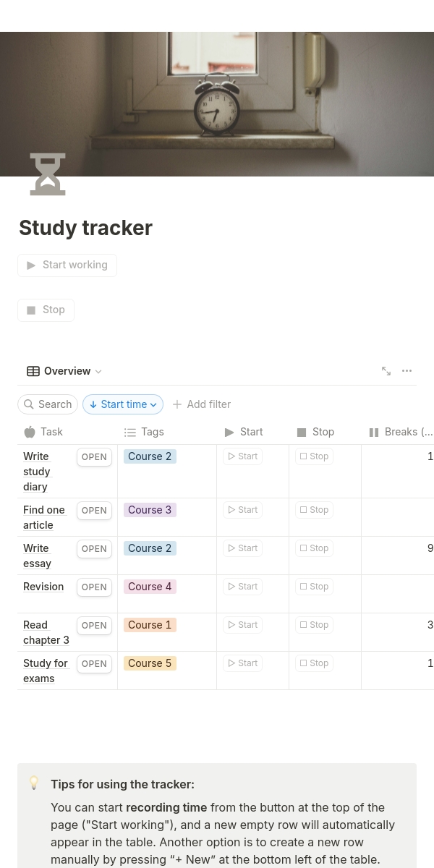
Task: Open the Write study diary task
Action: [94, 457]
